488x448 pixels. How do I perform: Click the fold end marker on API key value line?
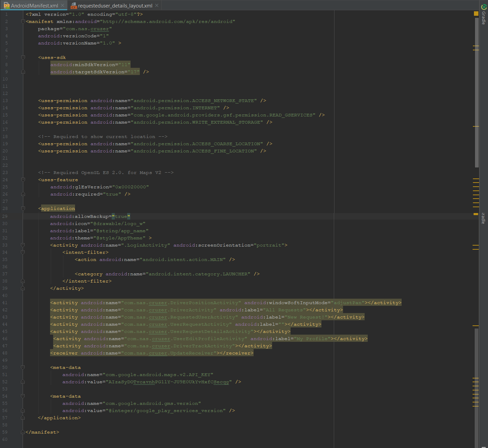click(23, 382)
